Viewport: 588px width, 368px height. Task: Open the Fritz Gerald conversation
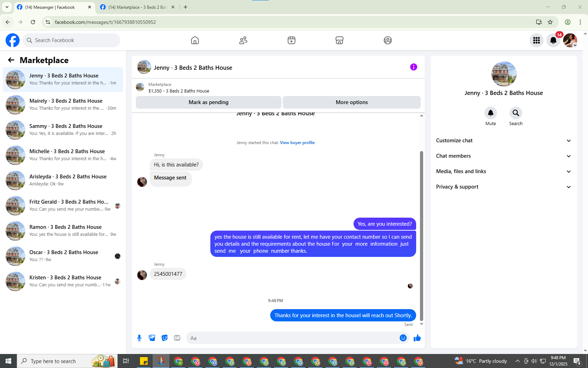click(x=63, y=206)
